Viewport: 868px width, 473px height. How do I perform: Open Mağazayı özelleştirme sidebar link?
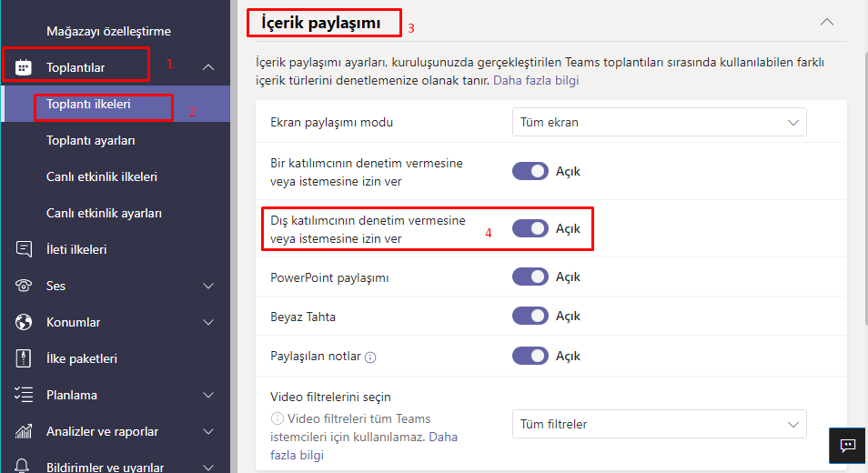108,31
